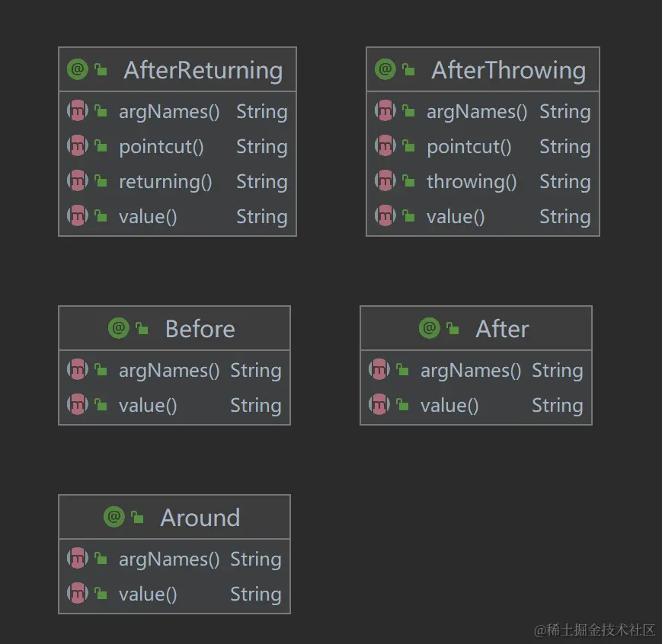Viewport: 662px width, 644px height.
Task: Click the green lock icon beside AfterThrowing pointcut()
Action: [x=408, y=147]
